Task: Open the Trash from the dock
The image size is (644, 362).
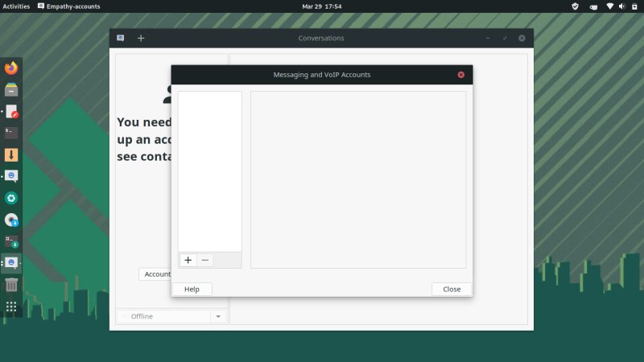Action: (11, 285)
